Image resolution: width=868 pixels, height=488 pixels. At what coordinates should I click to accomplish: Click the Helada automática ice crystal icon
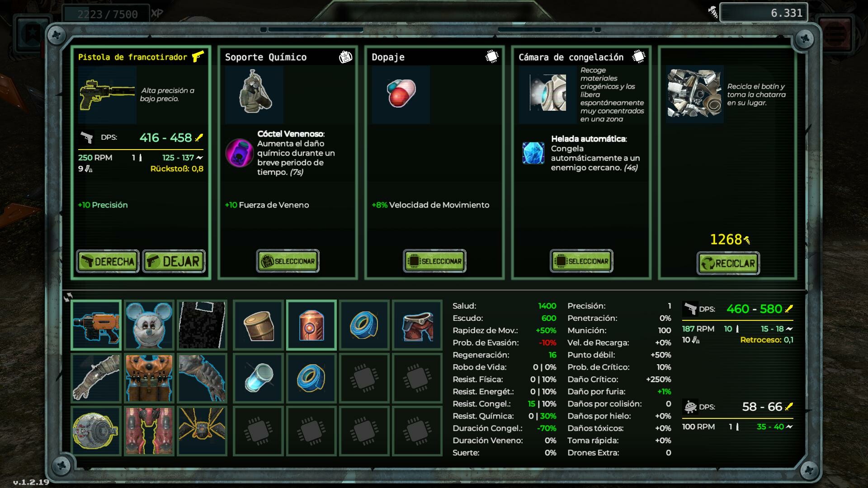tap(533, 153)
